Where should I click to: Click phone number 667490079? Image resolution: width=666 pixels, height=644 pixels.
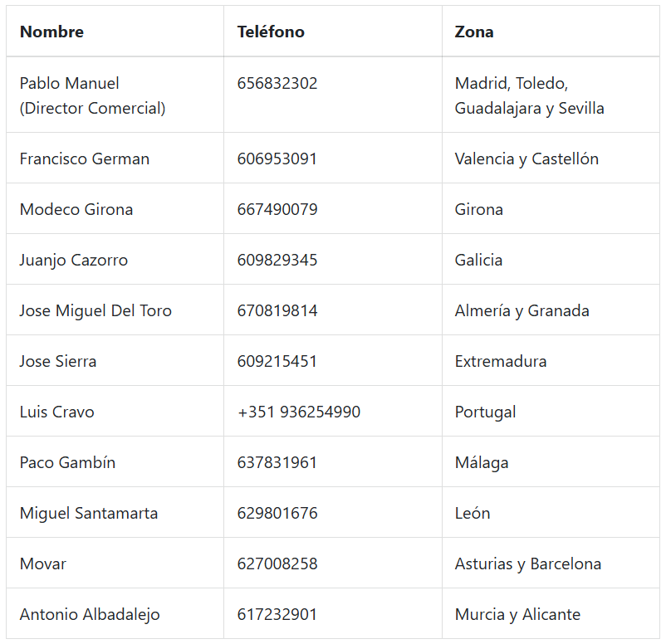(277, 209)
